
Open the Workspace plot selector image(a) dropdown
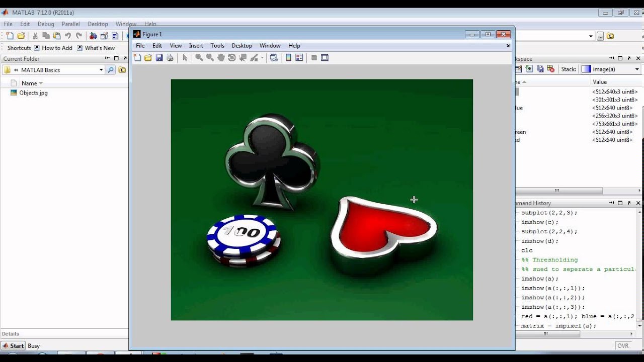(x=637, y=69)
